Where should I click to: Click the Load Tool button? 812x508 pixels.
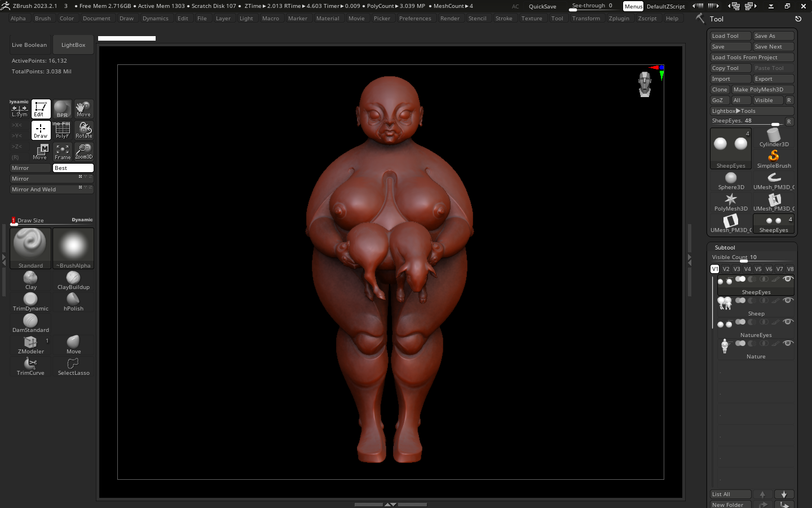pyautogui.click(x=731, y=36)
